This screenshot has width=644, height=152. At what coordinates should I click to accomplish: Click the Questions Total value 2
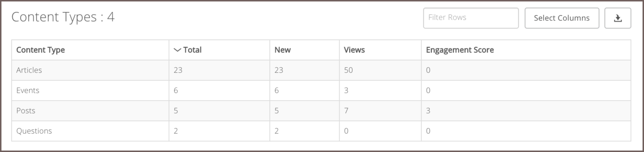[176, 131]
